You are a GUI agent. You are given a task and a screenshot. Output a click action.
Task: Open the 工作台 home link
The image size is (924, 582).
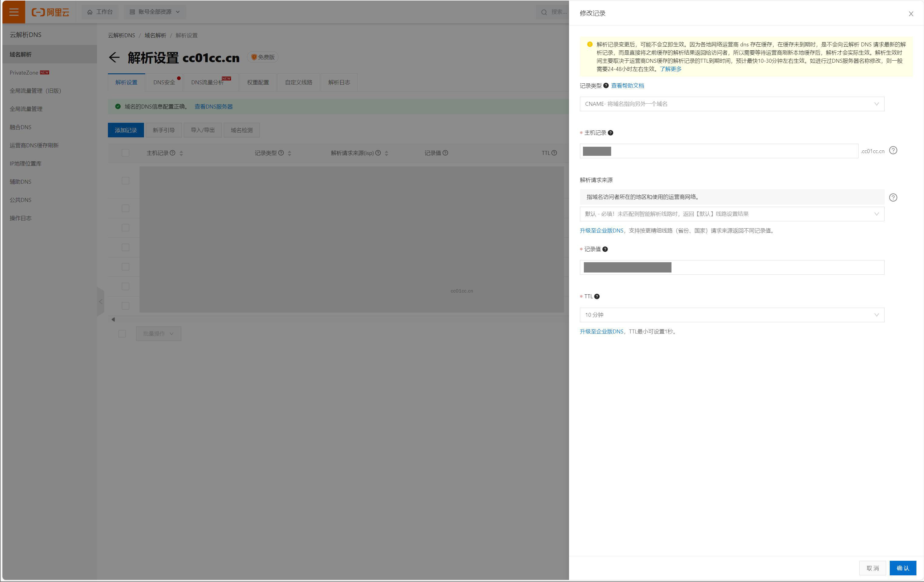[100, 12]
